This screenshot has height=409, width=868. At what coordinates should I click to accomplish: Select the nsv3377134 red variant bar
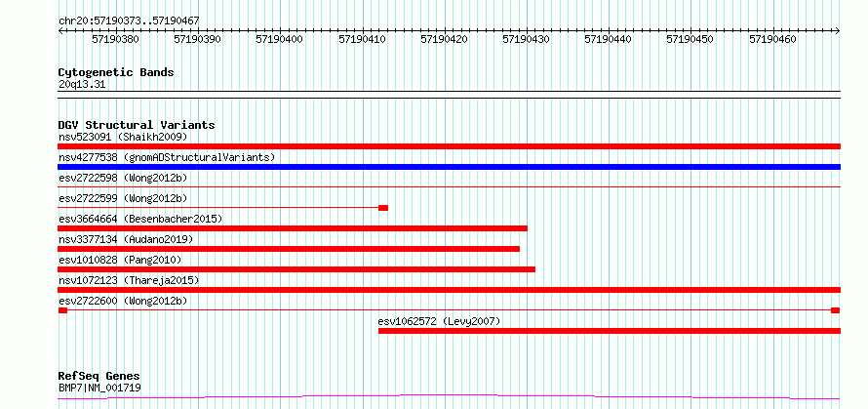tap(289, 249)
